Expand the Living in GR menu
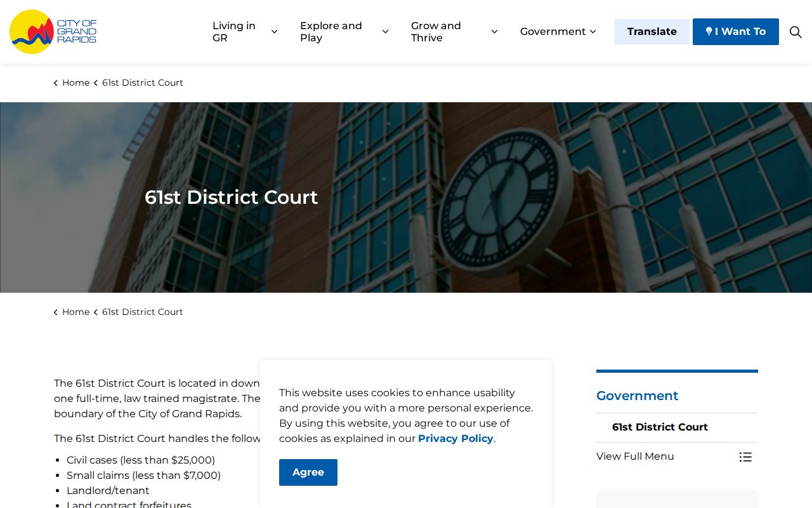The height and width of the screenshot is (508, 812). click(245, 32)
